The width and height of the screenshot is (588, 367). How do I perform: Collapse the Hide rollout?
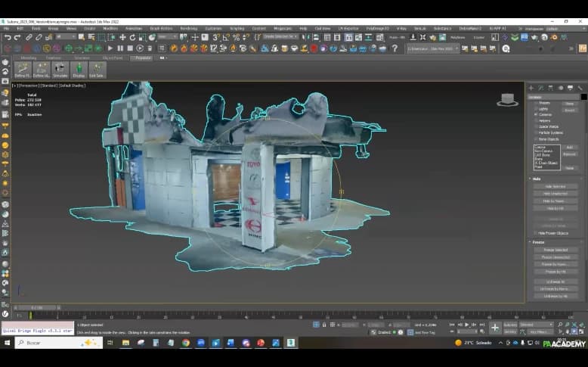(x=537, y=179)
